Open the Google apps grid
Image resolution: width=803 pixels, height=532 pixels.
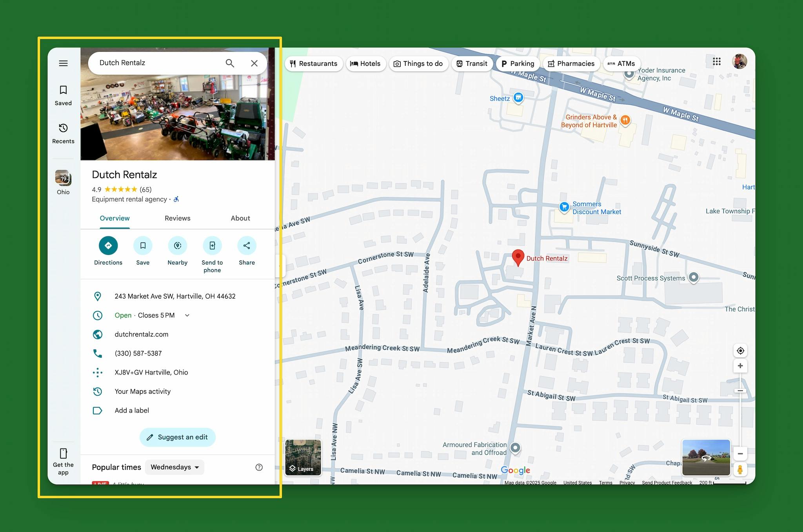click(x=717, y=62)
